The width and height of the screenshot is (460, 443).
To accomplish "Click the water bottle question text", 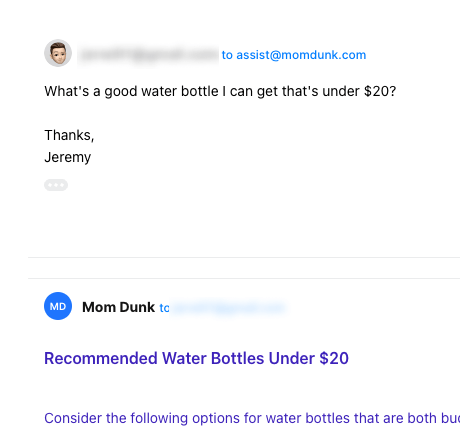I will tap(220, 91).
